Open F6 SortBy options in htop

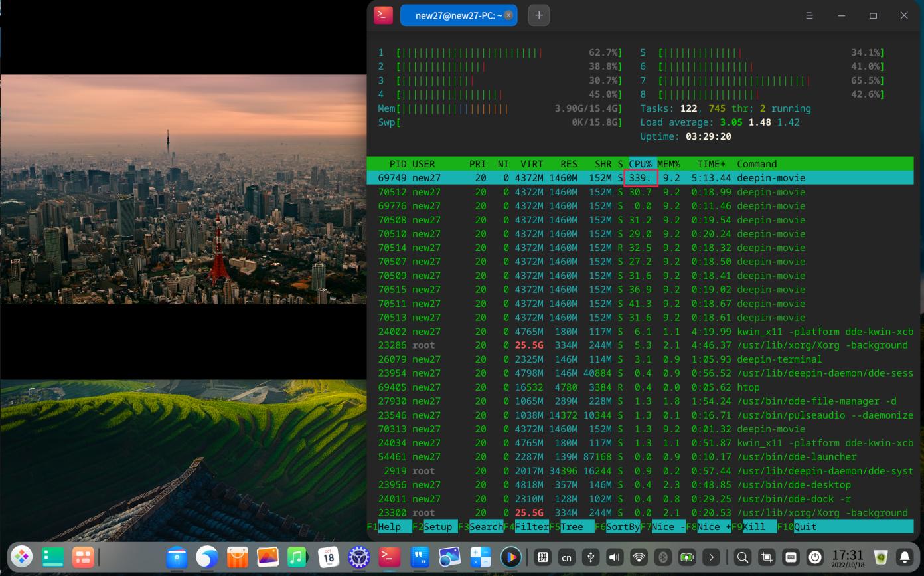click(617, 526)
